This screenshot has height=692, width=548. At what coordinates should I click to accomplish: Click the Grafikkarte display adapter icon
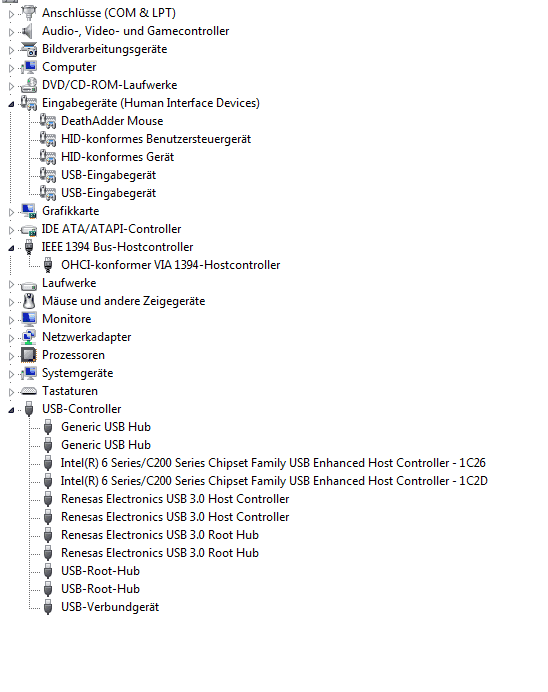[x=29, y=211]
